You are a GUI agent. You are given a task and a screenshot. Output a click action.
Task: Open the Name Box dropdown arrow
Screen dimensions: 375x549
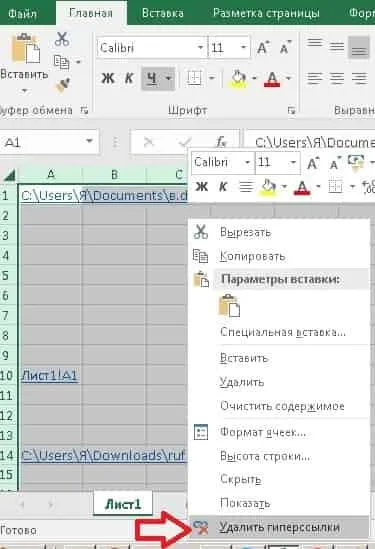click(x=90, y=141)
